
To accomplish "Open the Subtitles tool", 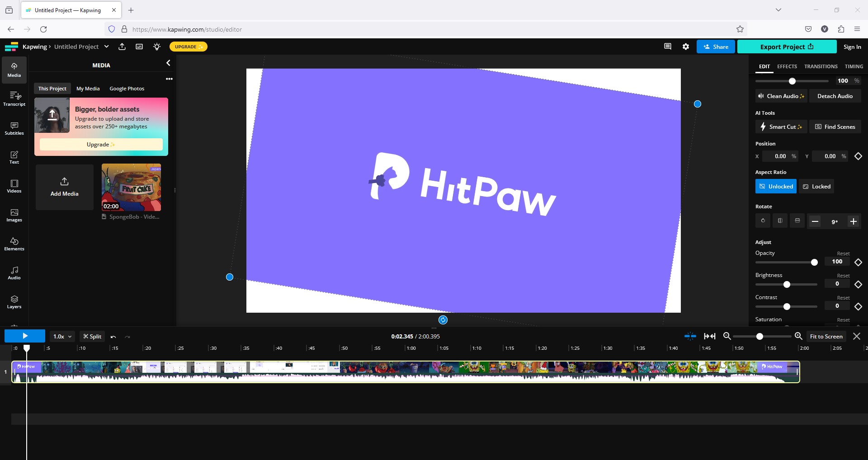I will pos(14,128).
